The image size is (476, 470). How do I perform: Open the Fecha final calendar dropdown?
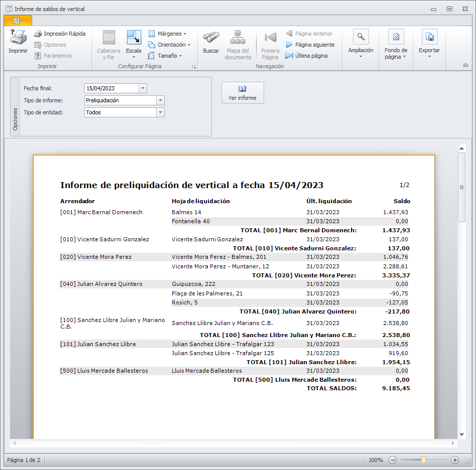click(143, 88)
